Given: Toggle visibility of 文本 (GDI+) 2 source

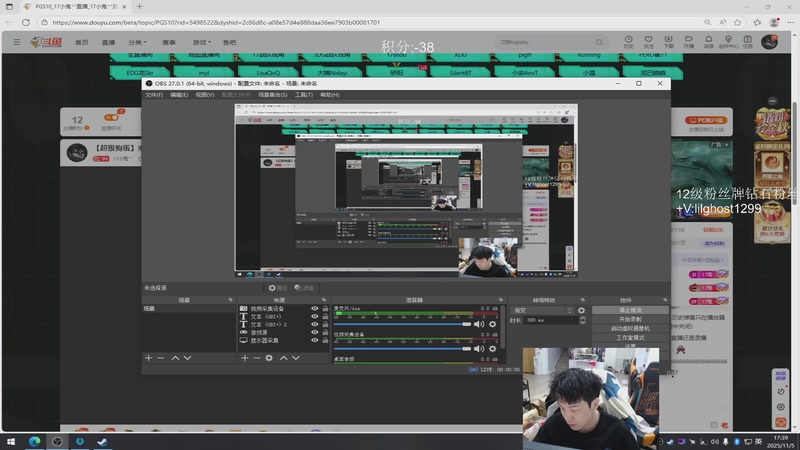Looking at the screenshot, I should pos(314,324).
